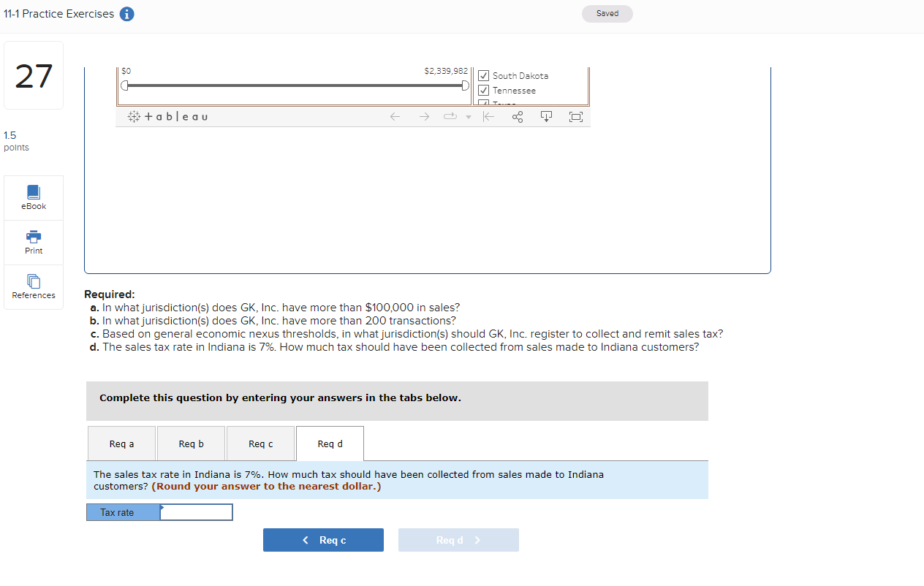Viewport: 924px width, 586px height.
Task: Click the Tax rate answer input field
Action: [x=196, y=512]
